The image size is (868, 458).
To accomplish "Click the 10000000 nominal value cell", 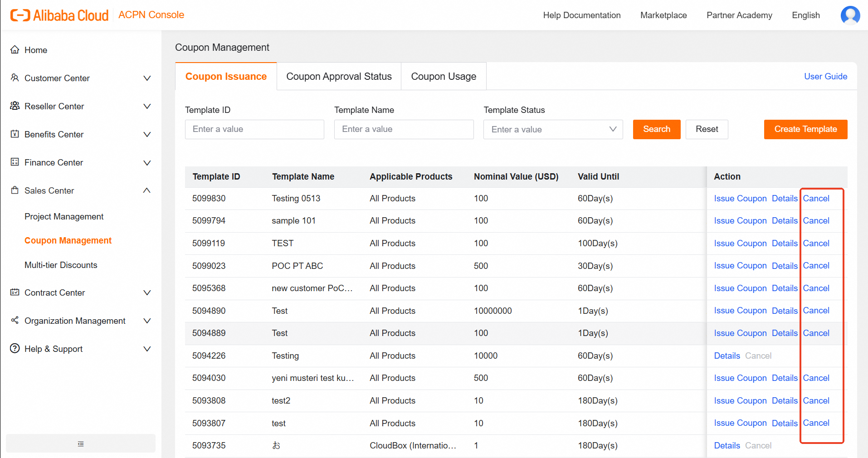I will 493,311.
